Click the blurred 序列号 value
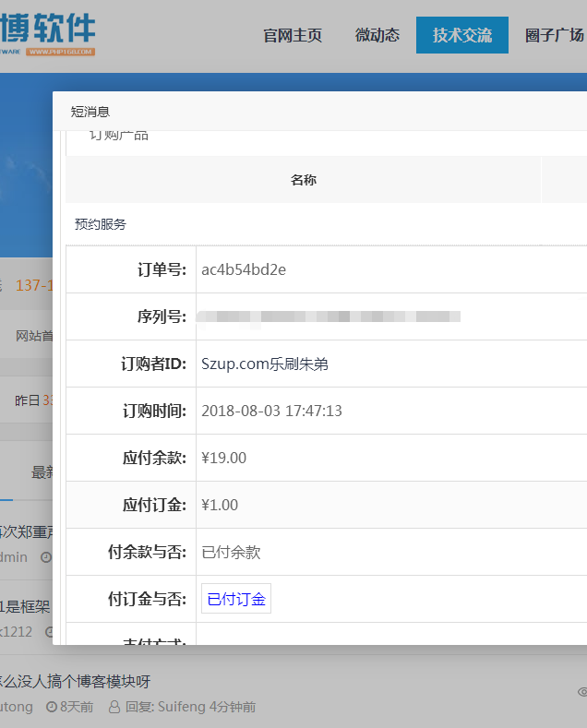The height and width of the screenshot is (728, 587). click(329, 316)
